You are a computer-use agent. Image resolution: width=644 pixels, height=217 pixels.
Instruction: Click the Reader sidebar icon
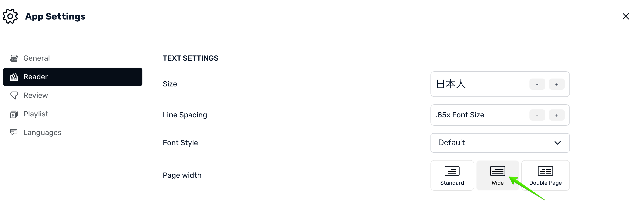(14, 77)
